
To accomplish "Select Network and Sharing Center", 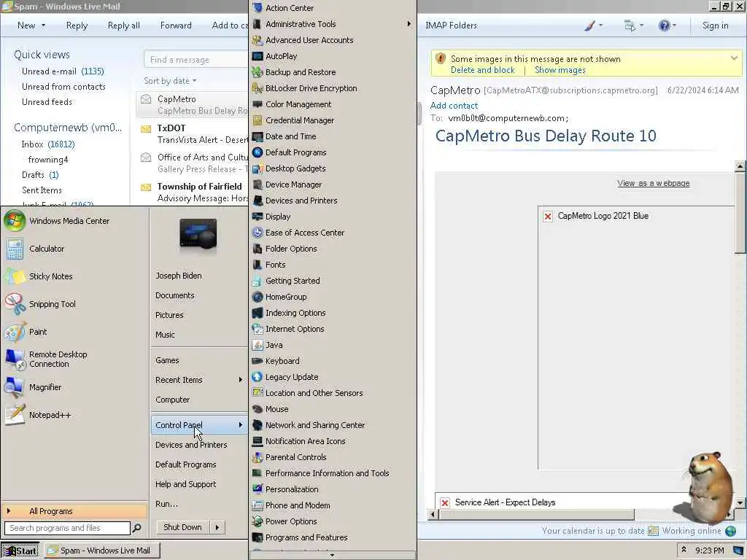I will coord(315,425).
